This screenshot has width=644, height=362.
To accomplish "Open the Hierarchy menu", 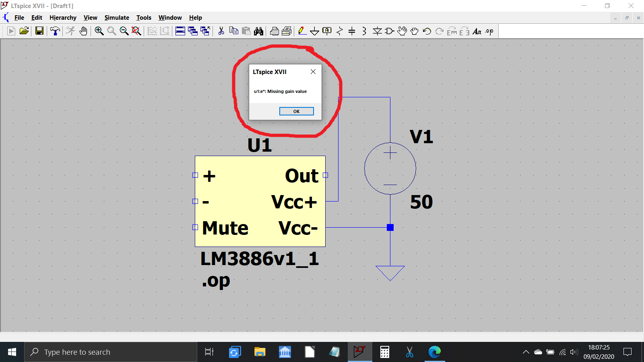I will (63, 18).
